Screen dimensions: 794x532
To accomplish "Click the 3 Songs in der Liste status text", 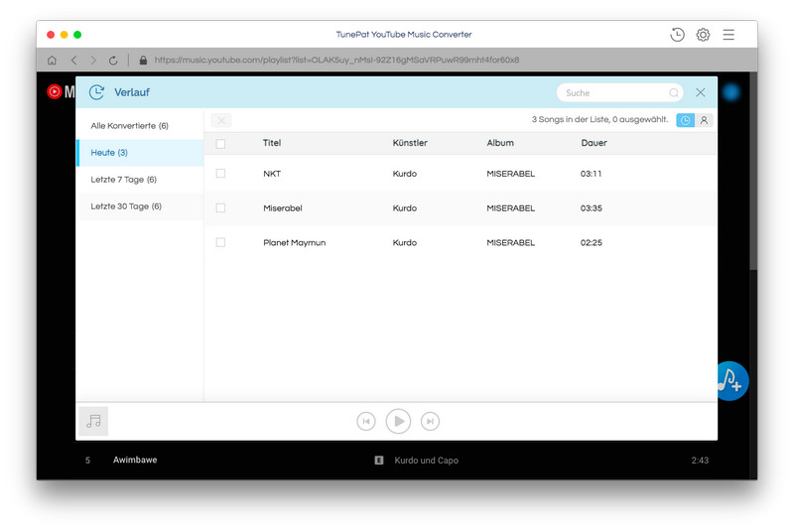I will [600, 119].
